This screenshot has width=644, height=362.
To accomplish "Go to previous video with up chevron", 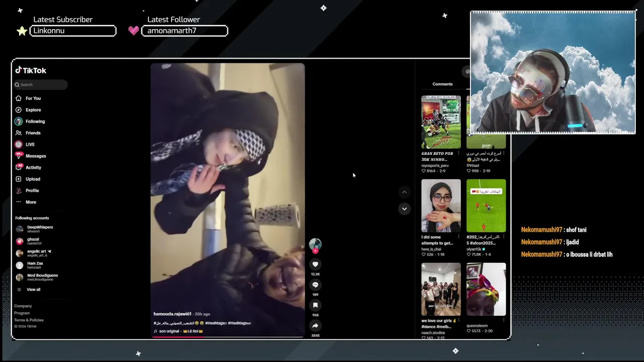I will coord(405,192).
